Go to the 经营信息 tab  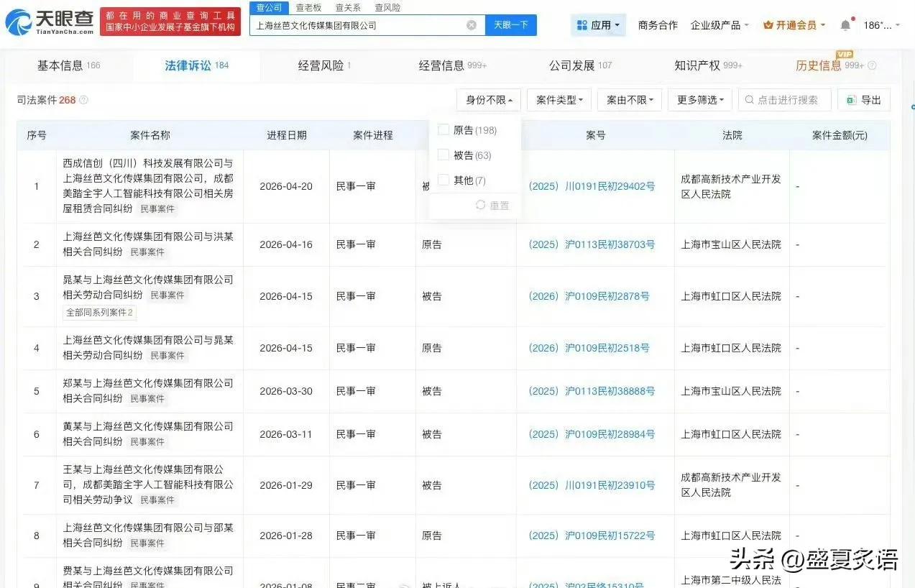452,65
